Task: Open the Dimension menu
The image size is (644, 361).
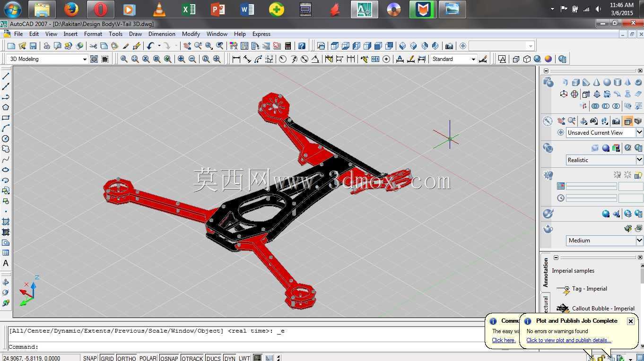Action: (162, 34)
